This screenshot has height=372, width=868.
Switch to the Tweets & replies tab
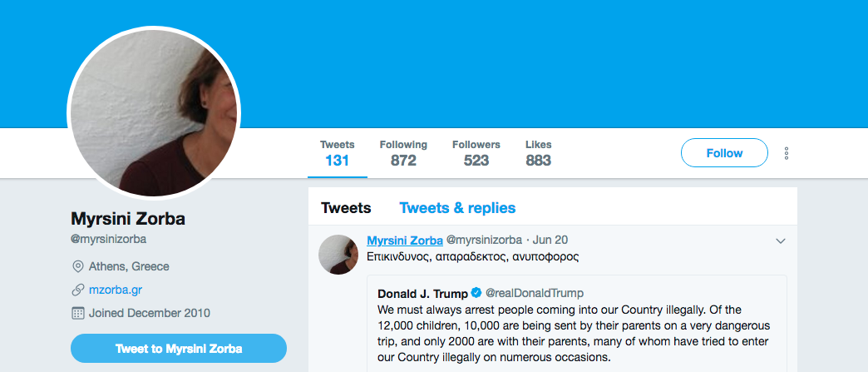tap(457, 208)
